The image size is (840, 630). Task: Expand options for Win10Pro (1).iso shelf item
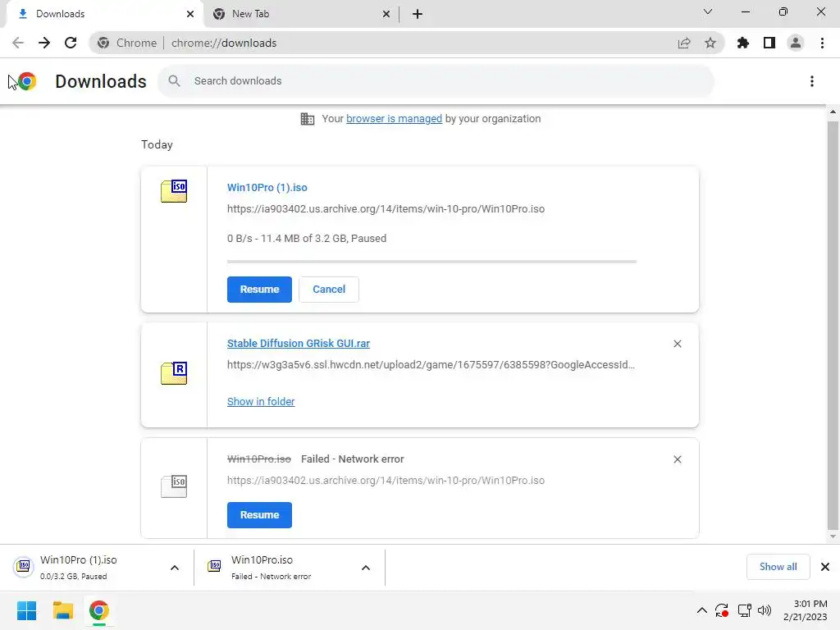point(175,568)
